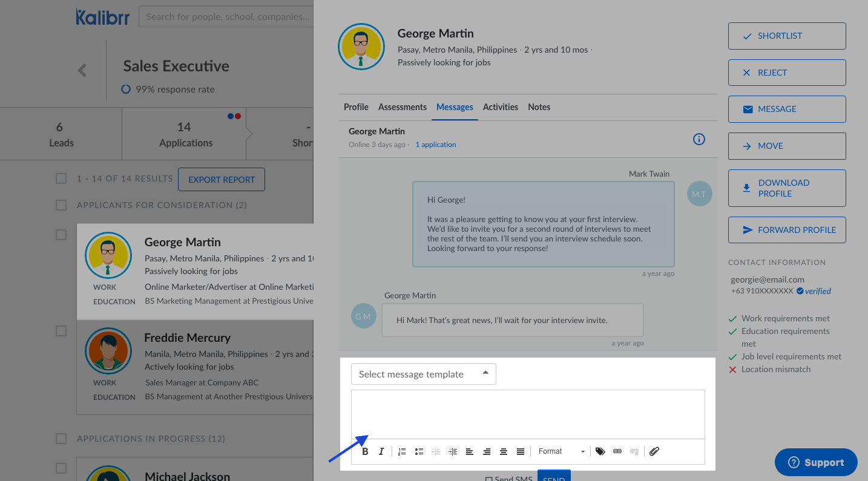
Task: Click inside the message text area
Action: pyautogui.click(x=528, y=414)
